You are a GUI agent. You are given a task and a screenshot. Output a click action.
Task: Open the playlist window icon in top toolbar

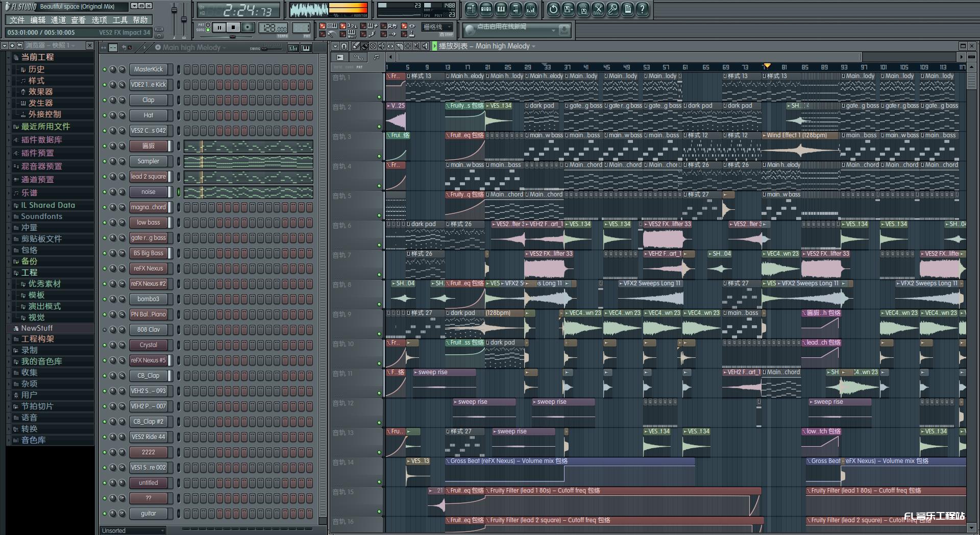[x=471, y=9]
